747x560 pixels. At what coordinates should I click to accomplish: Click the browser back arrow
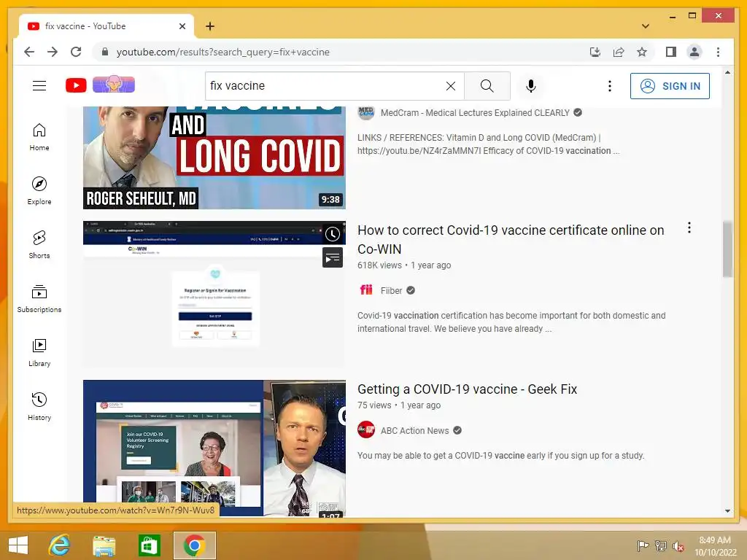tap(29, 52)
